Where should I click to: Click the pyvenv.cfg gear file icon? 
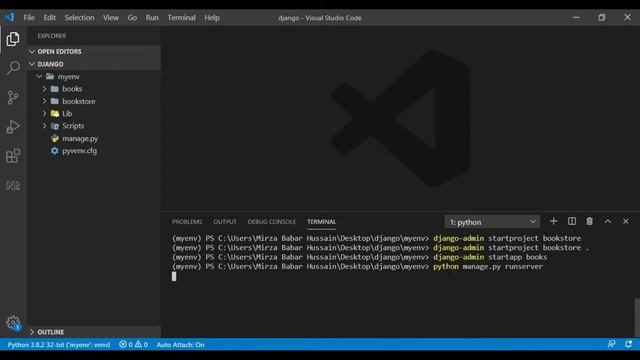55,151
